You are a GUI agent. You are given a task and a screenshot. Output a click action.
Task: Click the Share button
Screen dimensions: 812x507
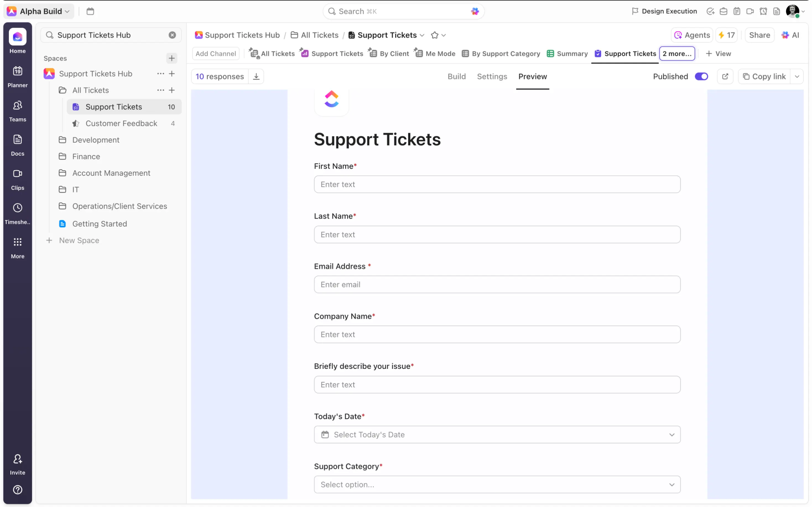point(759,35)
